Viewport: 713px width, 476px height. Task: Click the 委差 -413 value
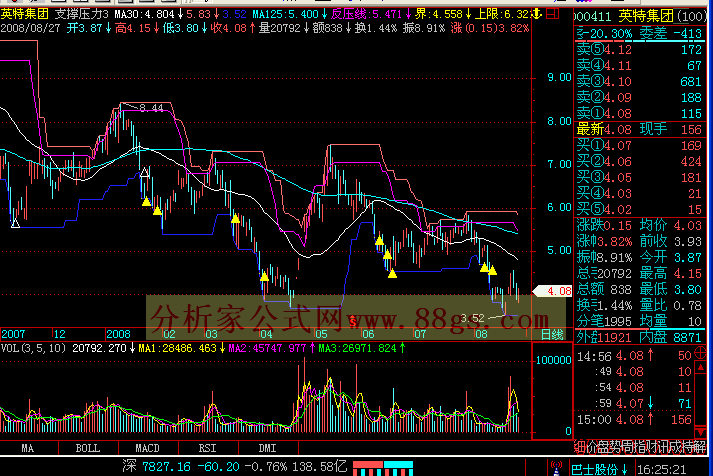[688, 33]
